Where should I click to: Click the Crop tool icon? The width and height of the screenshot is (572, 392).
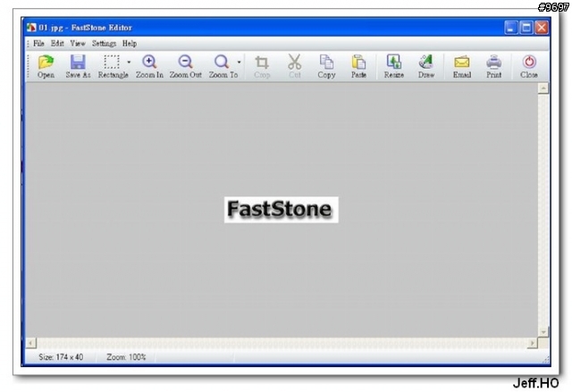(262, 66)
